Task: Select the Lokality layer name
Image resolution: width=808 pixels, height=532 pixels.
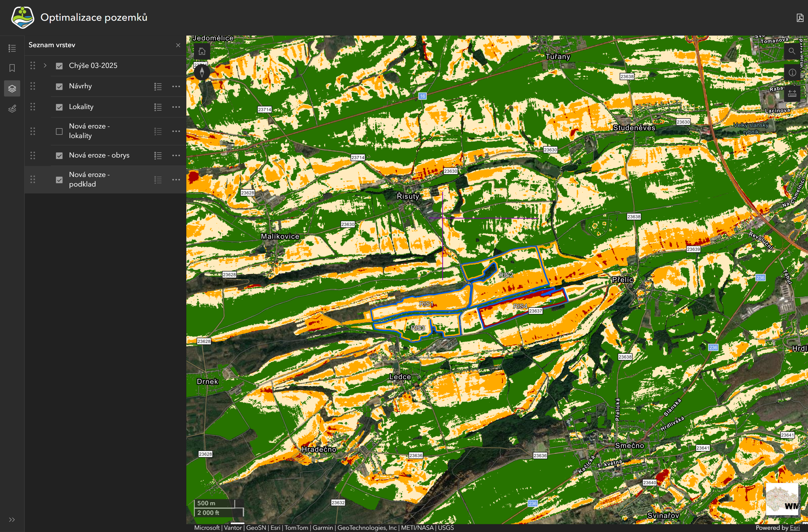Action: click(81, 107)
